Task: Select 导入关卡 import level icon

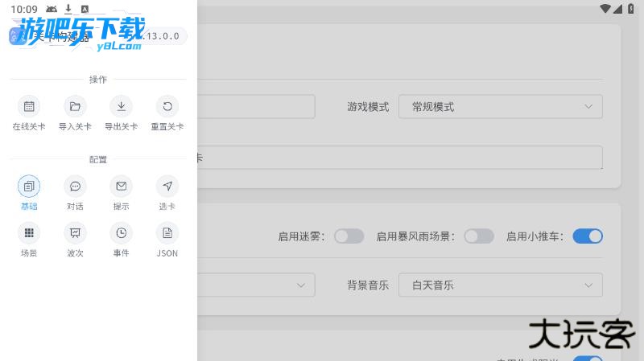Action: [75, 107]
